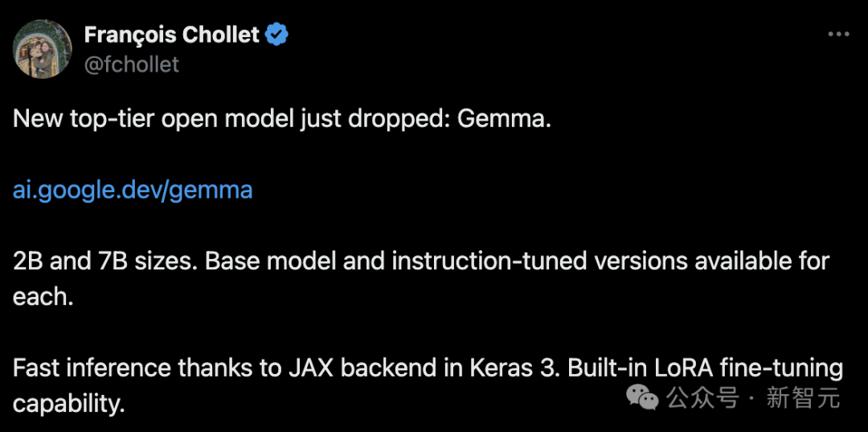
Task: Click the word "each." in the tweet
Action: (43, 296)
